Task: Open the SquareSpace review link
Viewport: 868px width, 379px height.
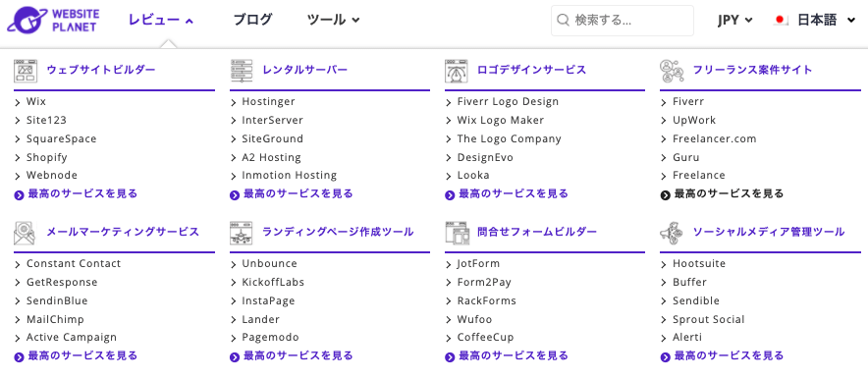Action: (61, 138)
